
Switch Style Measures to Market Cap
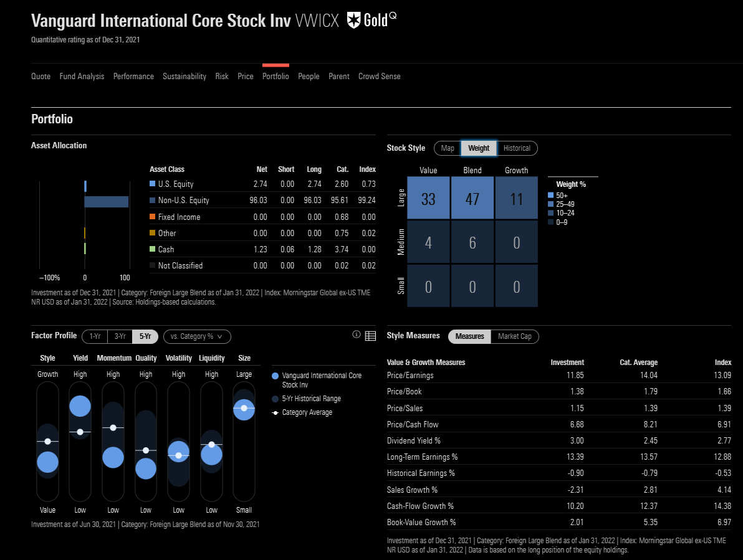[515, 336]
